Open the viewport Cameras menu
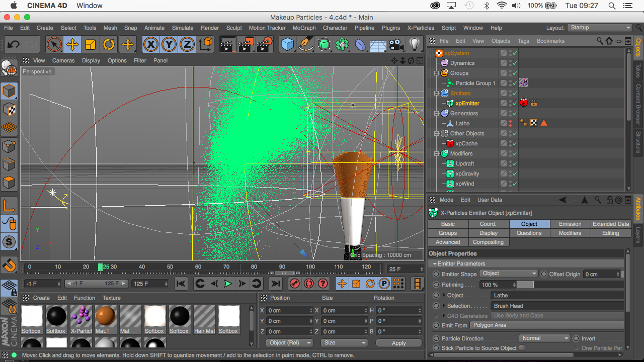644x362 pixels. coord(63,60)
